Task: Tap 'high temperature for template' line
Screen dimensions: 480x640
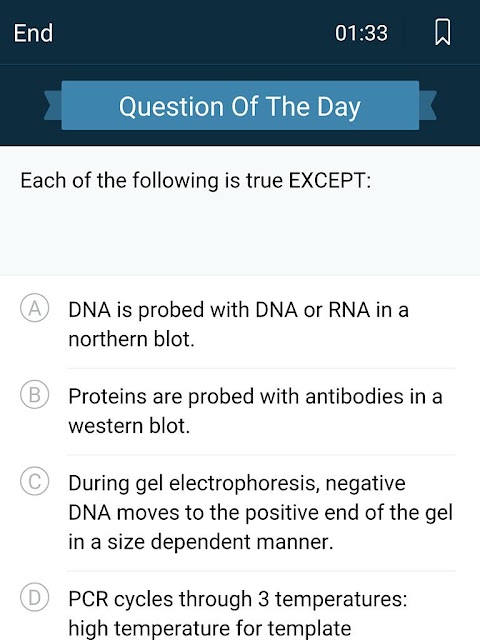Action: pos(209,628)
